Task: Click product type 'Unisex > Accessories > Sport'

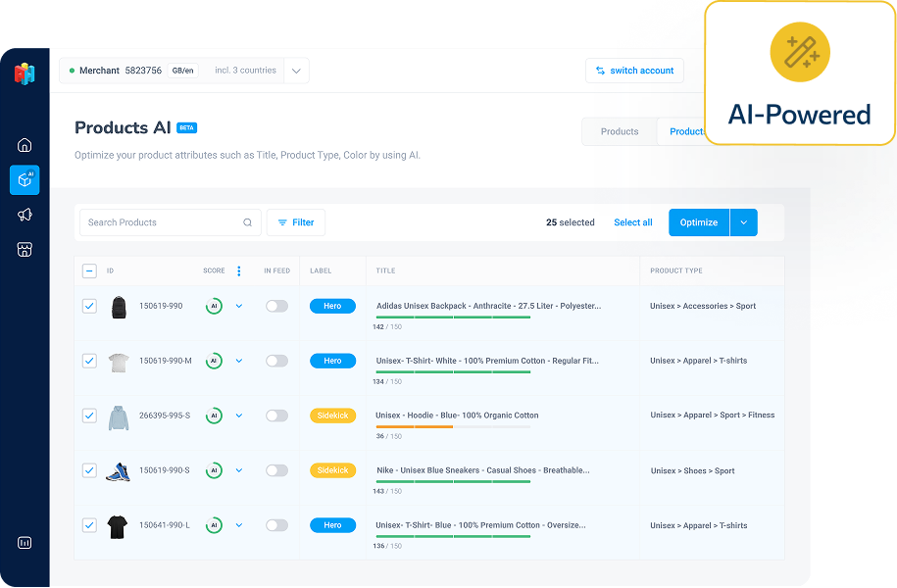Action: (x=703, y=306)
